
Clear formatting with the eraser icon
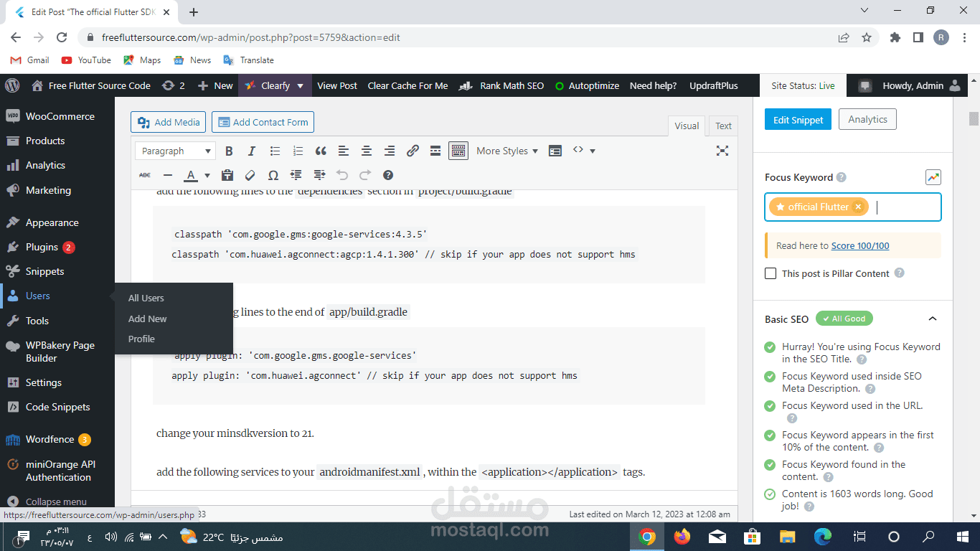tap(250, 175)
